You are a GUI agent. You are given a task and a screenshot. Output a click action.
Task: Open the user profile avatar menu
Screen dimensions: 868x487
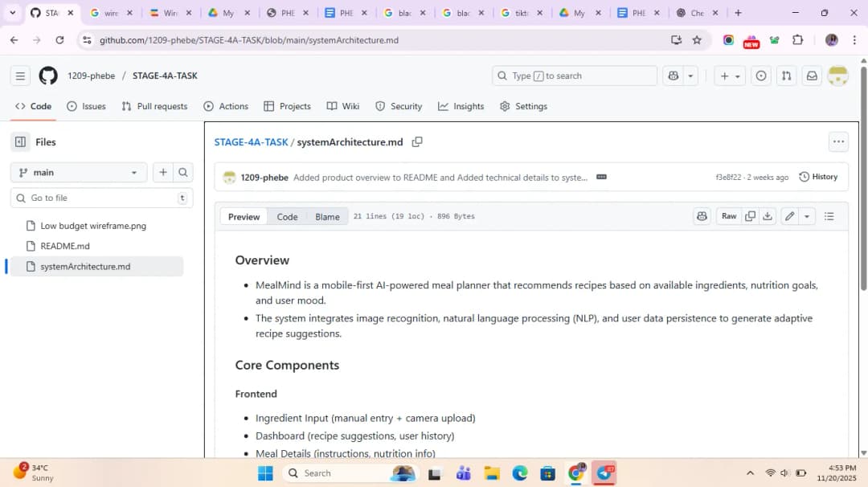point(837,76)
